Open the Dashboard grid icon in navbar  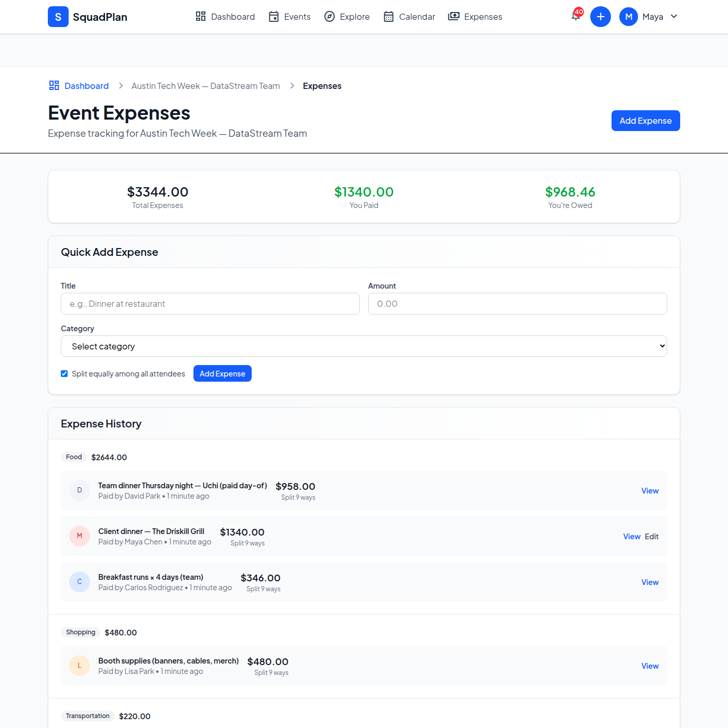pos(201,16)
